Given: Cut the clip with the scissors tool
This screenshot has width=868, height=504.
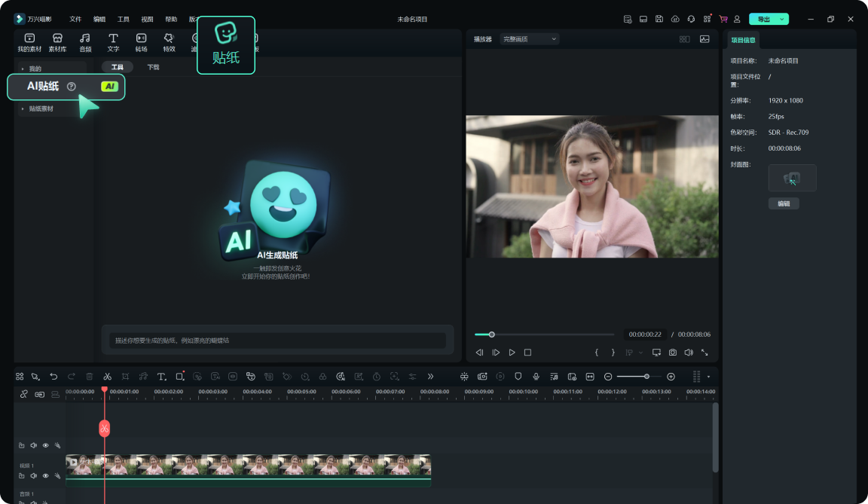Looking at the screenshot, I should 107,376.
